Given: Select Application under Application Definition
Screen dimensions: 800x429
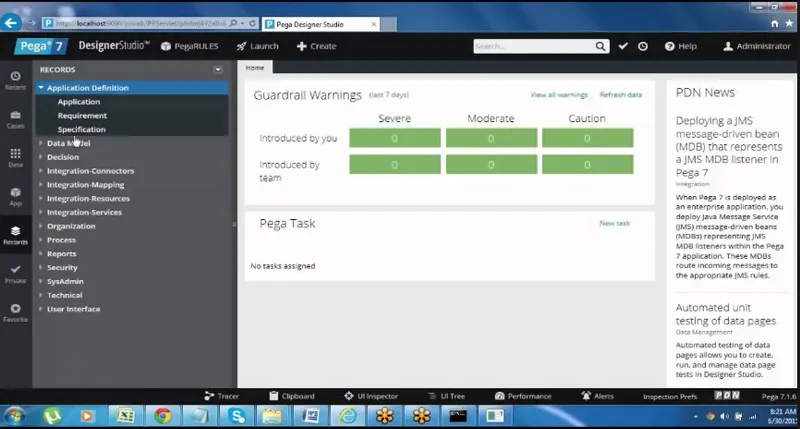Looking at the screenshot, I should click(x=79, y=102).
